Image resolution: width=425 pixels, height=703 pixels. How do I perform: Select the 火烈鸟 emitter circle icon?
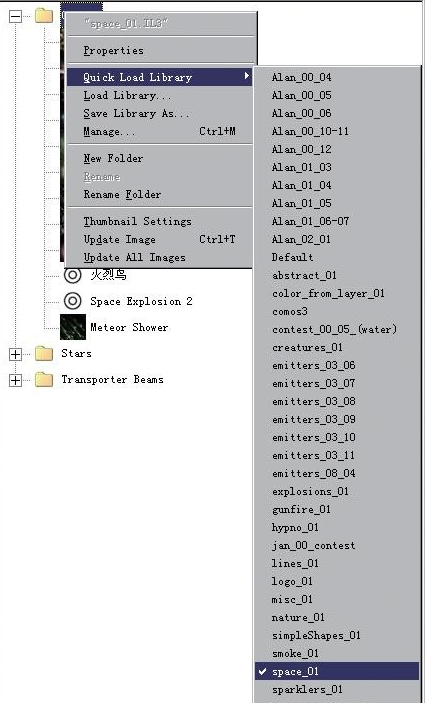[x=73, y=275]
